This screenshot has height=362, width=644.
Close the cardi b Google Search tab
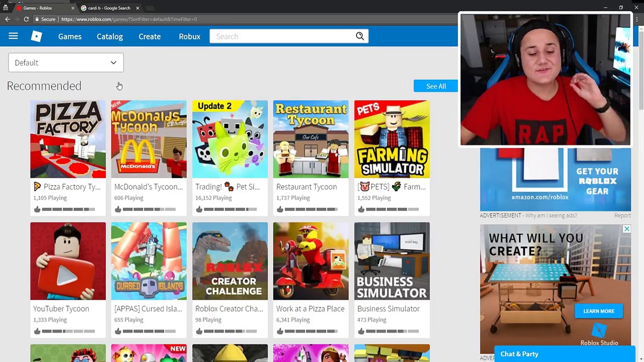click(x=138, y=8)
